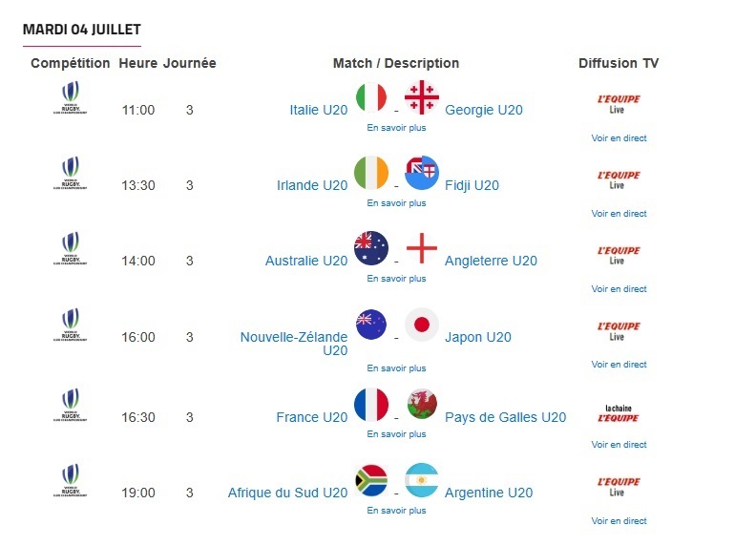Click the Georgia flag icon
Image resolution: width=756 pixels, height=546 pixels.
pyautogui.click(x=421, y=97)
